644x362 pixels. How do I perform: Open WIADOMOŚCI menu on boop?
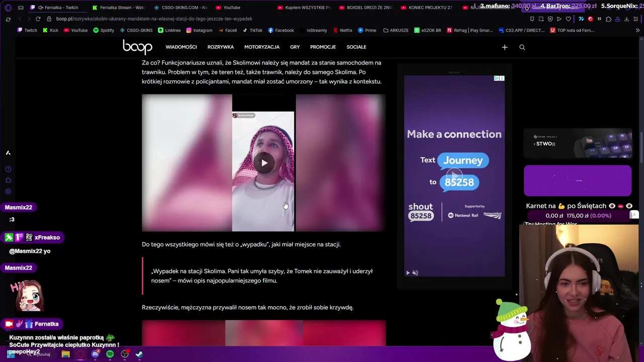click(181, 47)
